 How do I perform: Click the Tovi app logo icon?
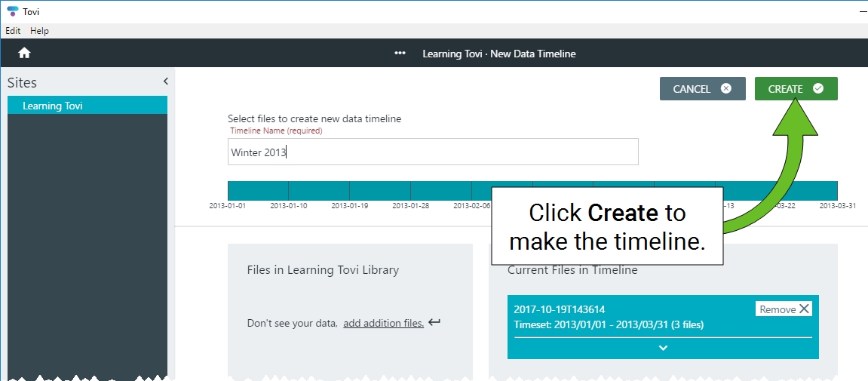point(12,11)
